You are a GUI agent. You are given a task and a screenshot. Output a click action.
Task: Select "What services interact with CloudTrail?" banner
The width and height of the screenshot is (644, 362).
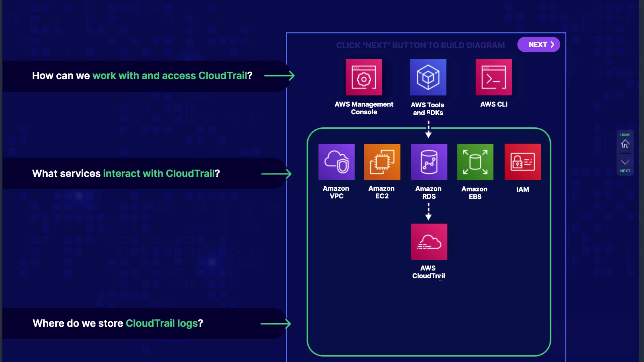coord(126,174)
